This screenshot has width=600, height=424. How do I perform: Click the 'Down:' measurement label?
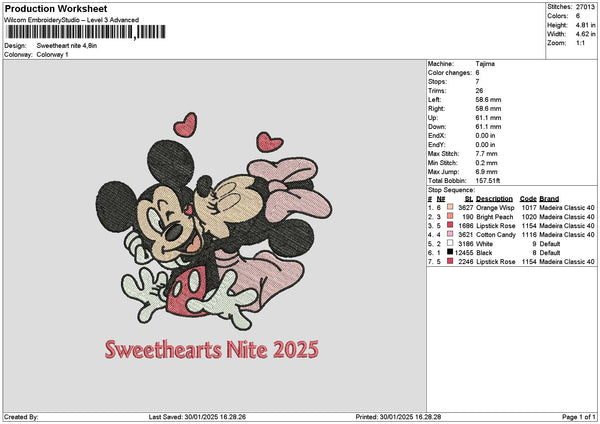tap(437, 127)
